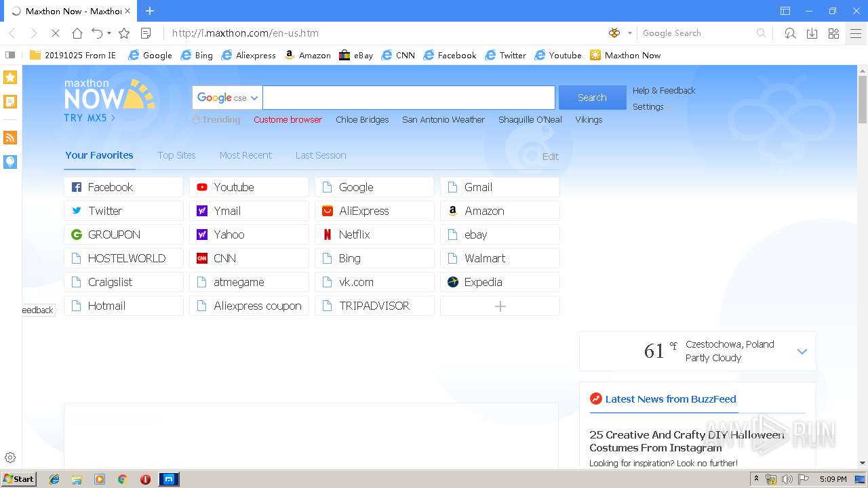Open the BuzzFeed Halloween costumes headline
868x488 pixels.
pyautogui.click(x=686, y=441)
